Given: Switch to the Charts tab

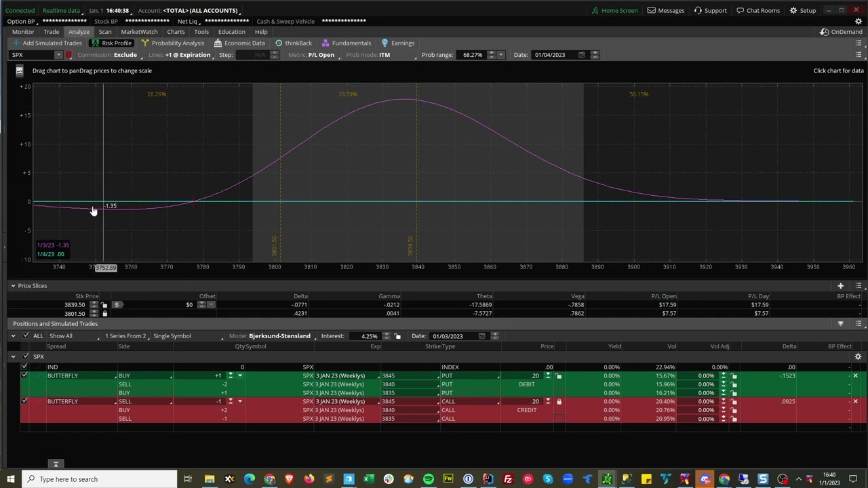Looking at the screenshot, I should (176, 32).
